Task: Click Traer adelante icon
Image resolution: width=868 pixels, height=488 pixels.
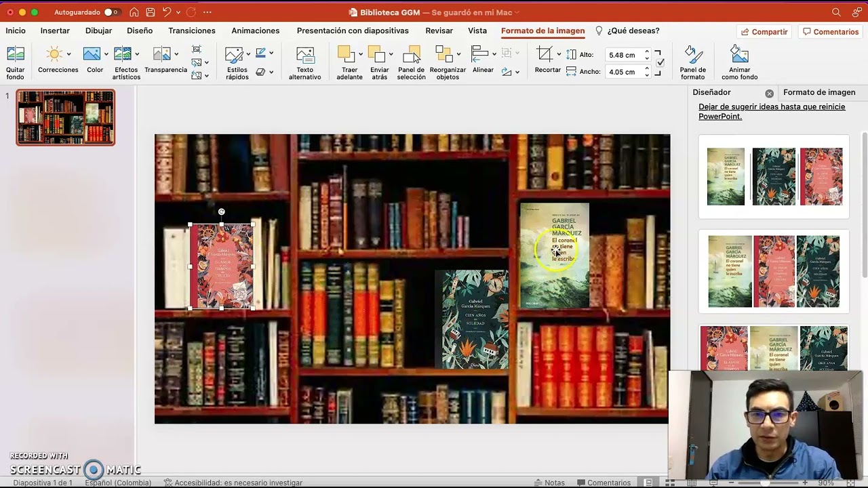Action: click(347, 54)
